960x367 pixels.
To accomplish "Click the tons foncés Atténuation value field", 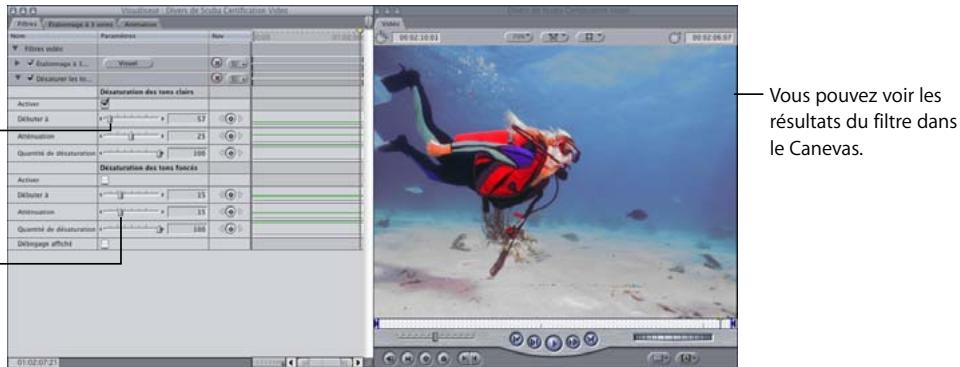I will 188,212.
